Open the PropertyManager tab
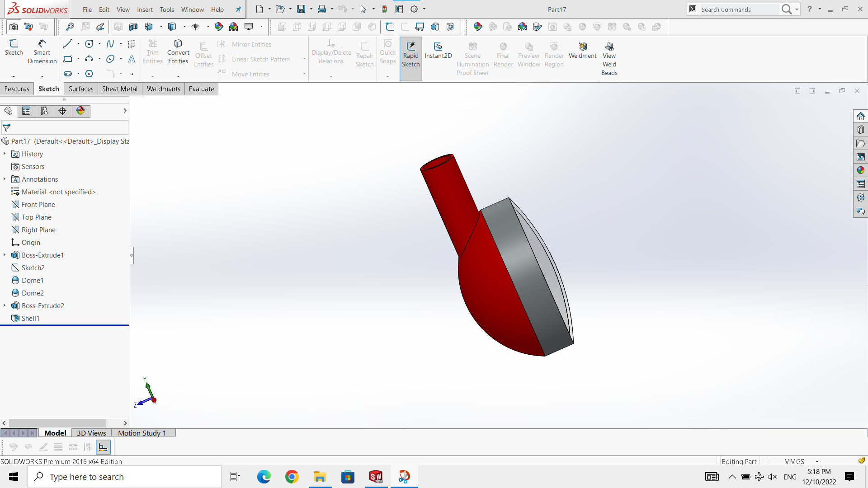 tap(26, 111)
